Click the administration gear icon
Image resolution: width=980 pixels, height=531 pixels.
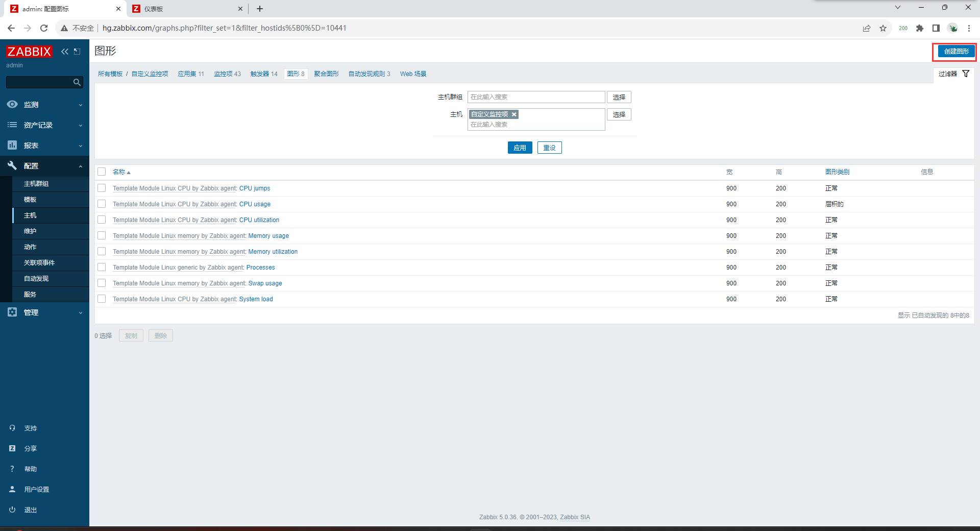coord(12,312)
